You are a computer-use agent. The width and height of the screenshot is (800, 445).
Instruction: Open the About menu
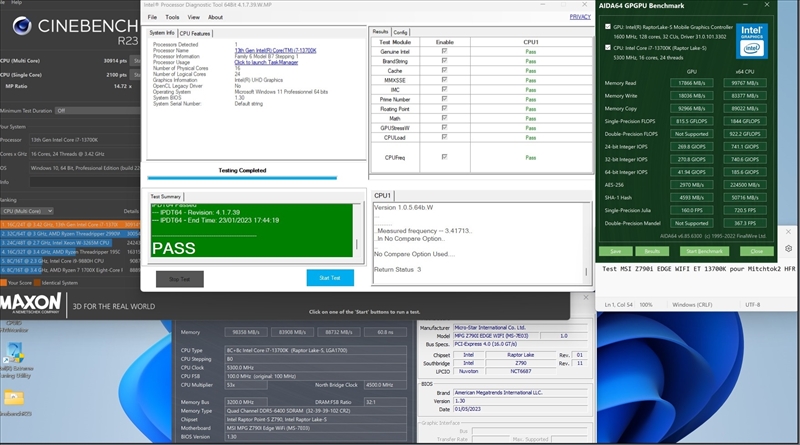click(x=215, y=17)
